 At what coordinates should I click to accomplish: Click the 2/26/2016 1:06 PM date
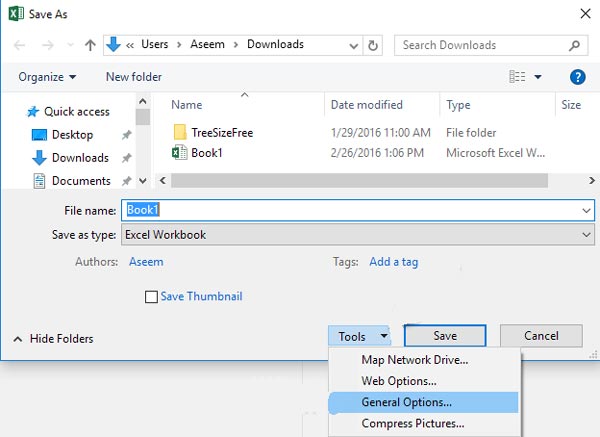click(377, 153)
